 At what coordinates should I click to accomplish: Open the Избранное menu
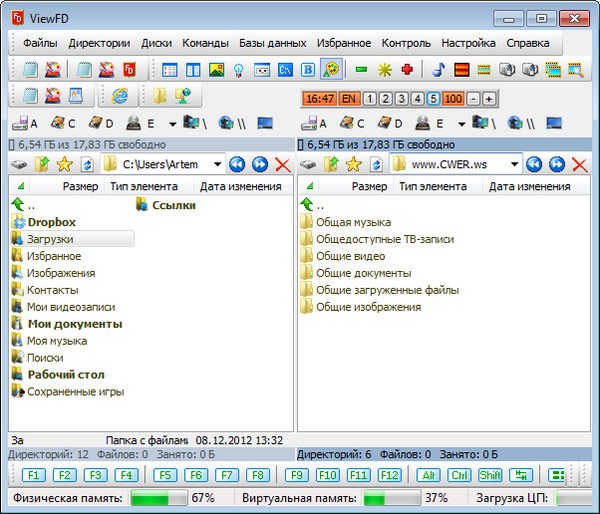pyautogui.click(x=343, y=43)
